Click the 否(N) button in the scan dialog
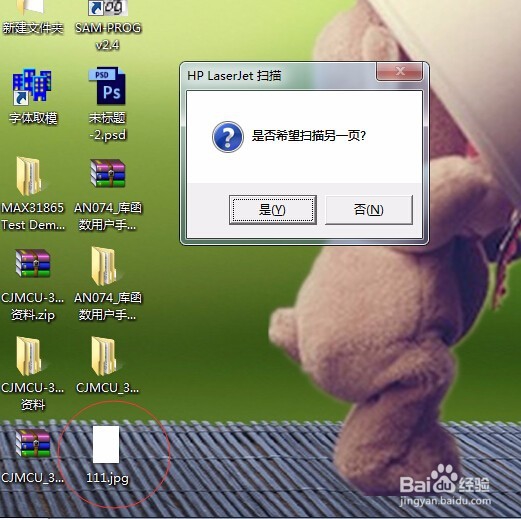The image size is (521, 519). 369,210
